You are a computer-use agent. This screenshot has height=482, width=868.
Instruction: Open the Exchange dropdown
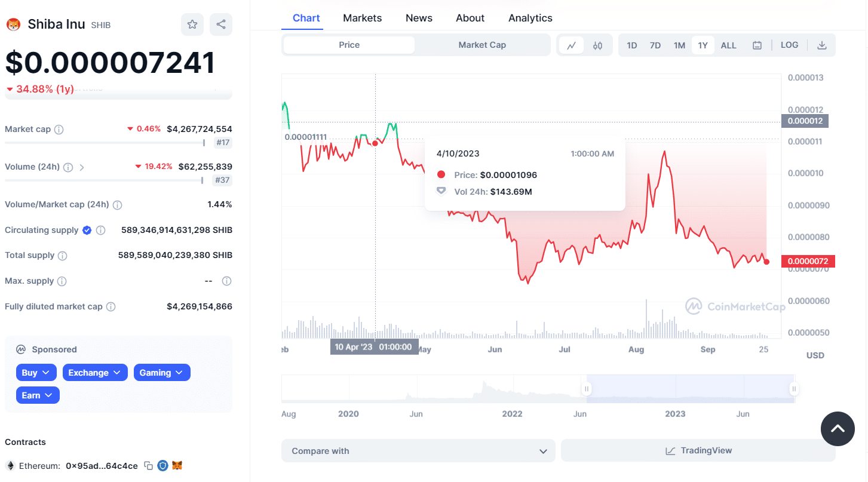point(95,373)
